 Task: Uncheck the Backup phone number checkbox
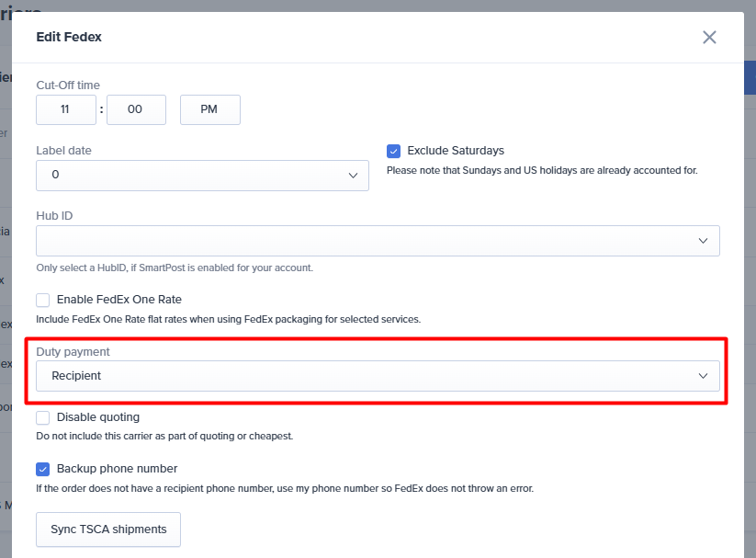click(43, 469)
